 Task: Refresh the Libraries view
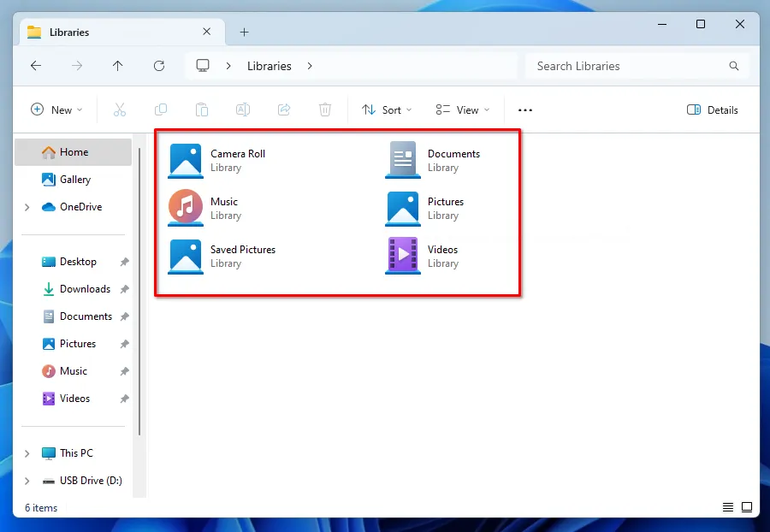tap(159, 66)
